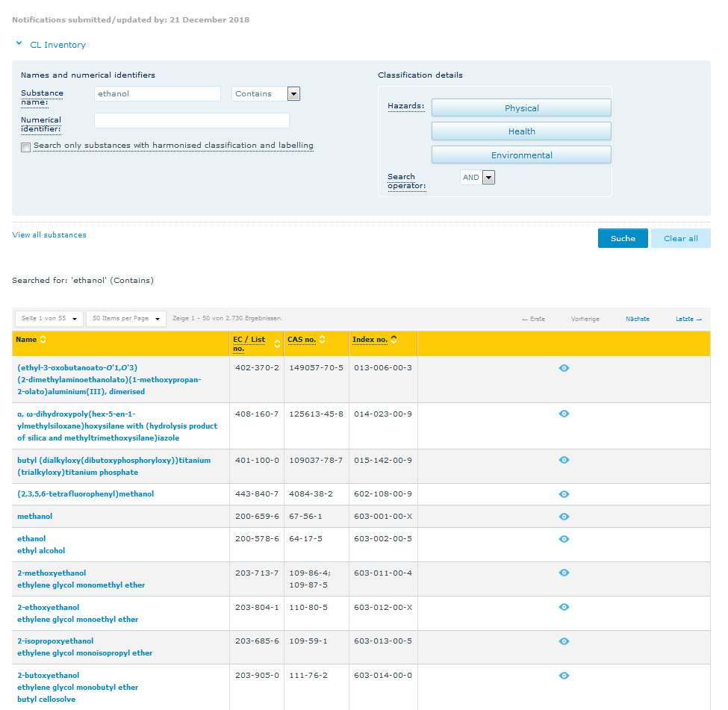The width and height of the screenshot is (728, 710).
Task: Open the Environmental hazards option
Action: click(x=521, y=155)
